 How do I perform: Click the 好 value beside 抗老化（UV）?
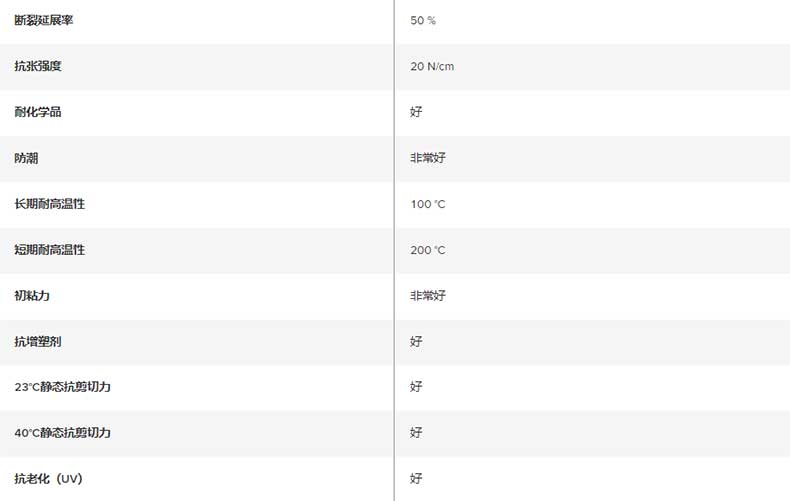point(416,479)
